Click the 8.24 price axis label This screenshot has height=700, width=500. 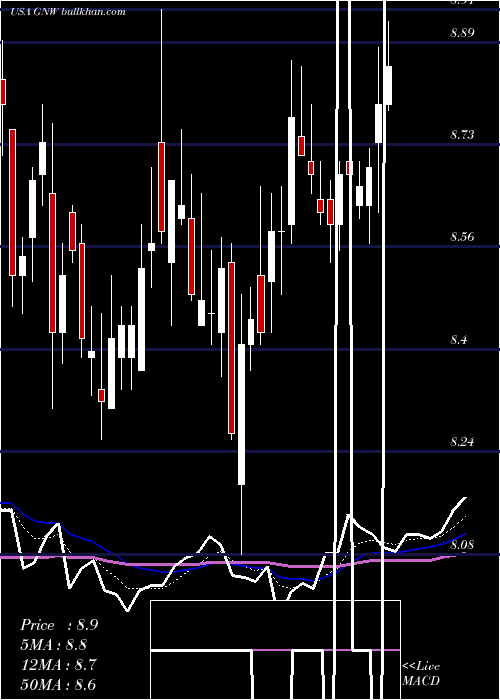click(x=462, y=442)
